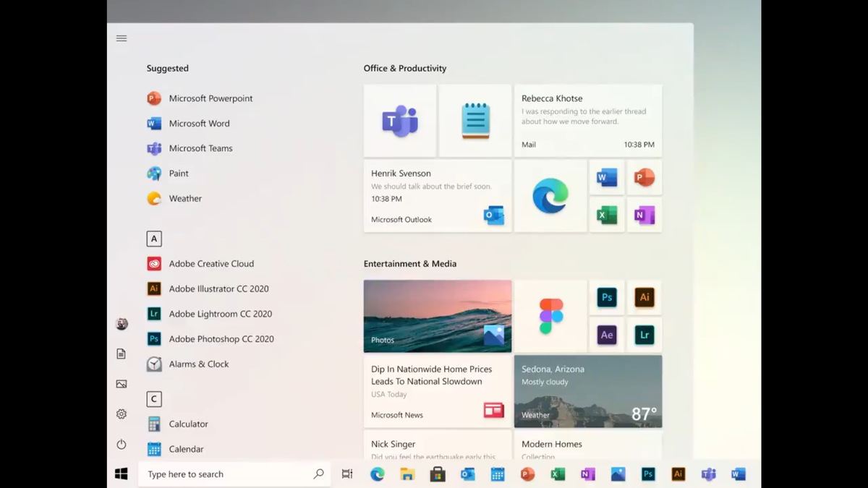Open Word from the taskbar
Screen dimensions: 868x488
coord(738,474)
